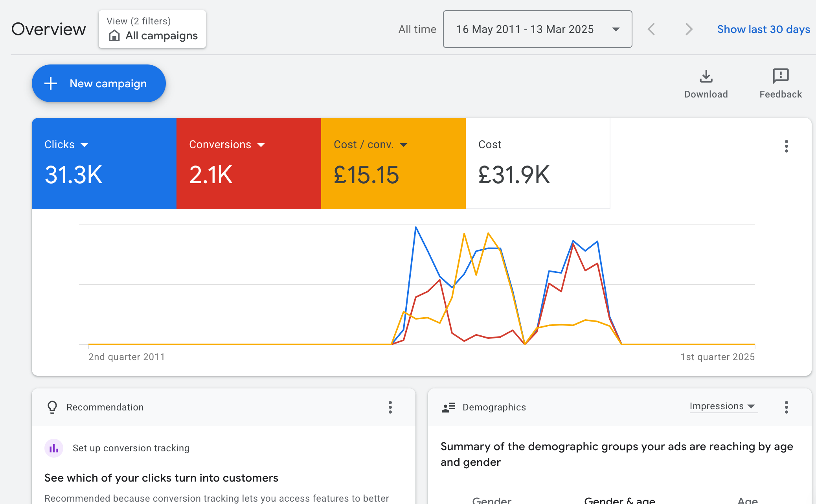816x504 pixels.
Task: Click Show last 30 days link
Action: [x=763, y=29]
